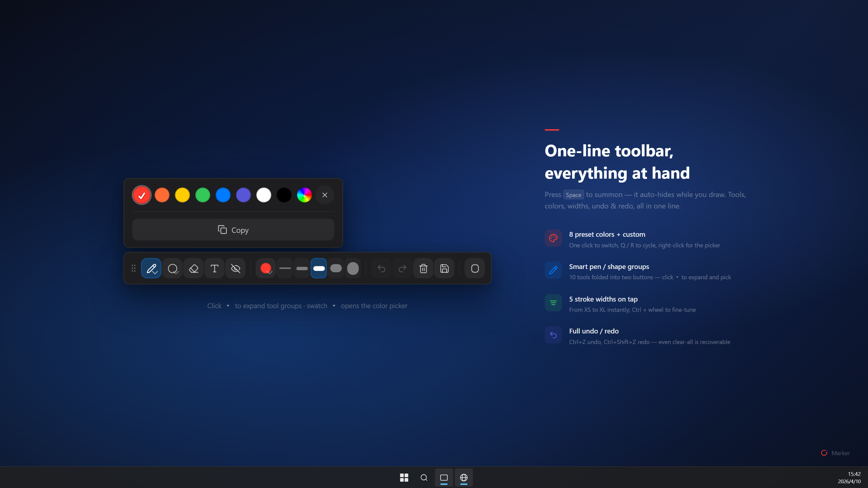Clear all with the trash icon
This screenshot has height=488, width=868.
tap(423, 268)
